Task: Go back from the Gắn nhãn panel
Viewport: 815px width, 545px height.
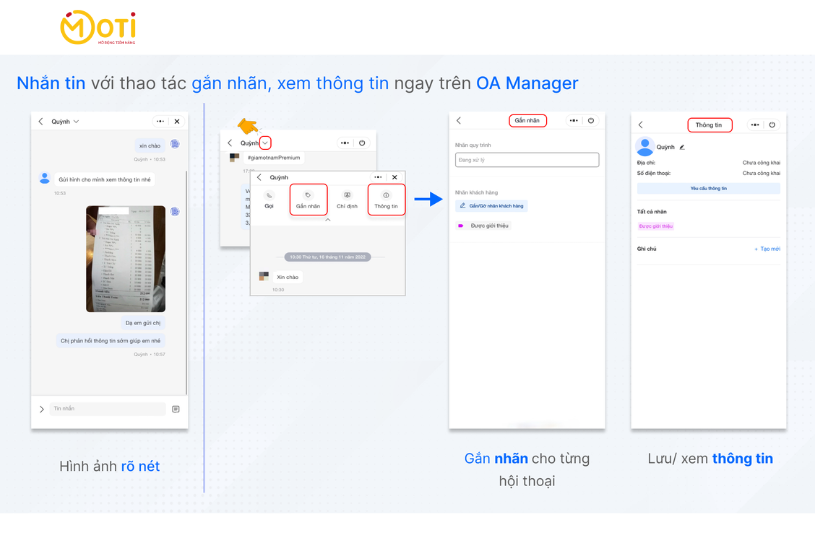Action: 458,120
